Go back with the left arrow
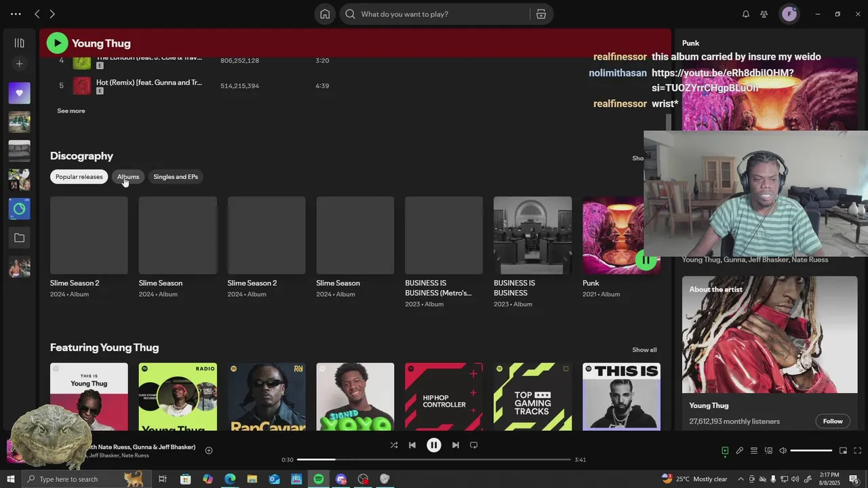Screen dimensions: 868x488 click(37, 14)
